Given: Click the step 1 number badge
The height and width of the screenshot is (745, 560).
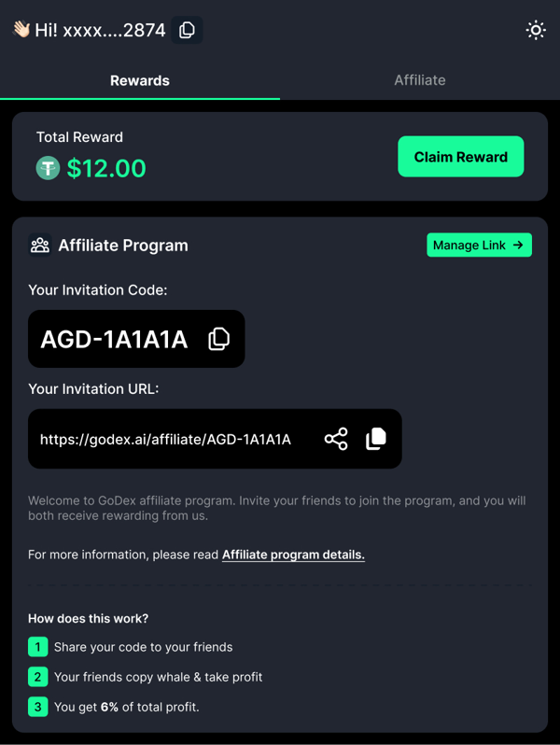Looking at the screenshot, I should (x=37, y=647).
